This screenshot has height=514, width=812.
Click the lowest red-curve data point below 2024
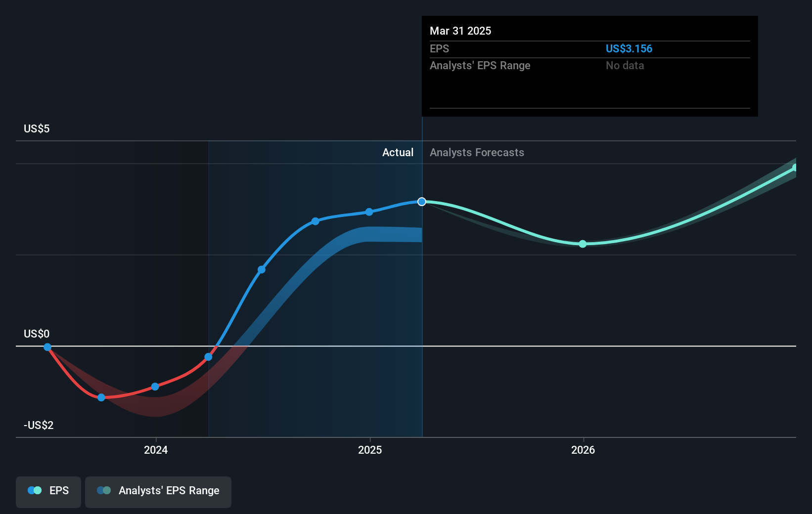pyautogui.click(x=101, y=397)
